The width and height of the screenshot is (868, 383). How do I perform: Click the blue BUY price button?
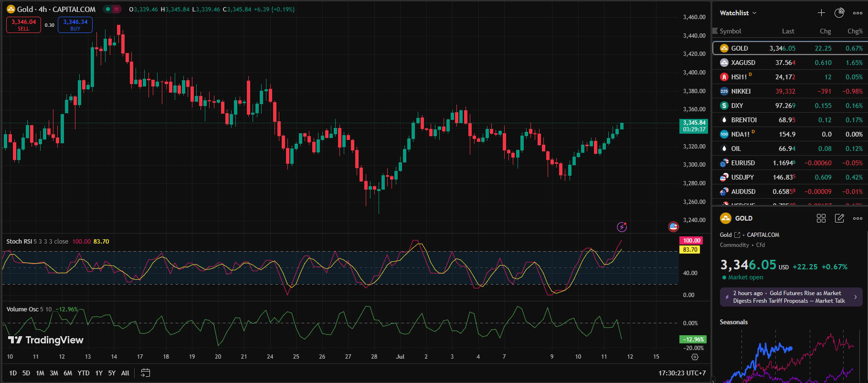click(75, 25)
